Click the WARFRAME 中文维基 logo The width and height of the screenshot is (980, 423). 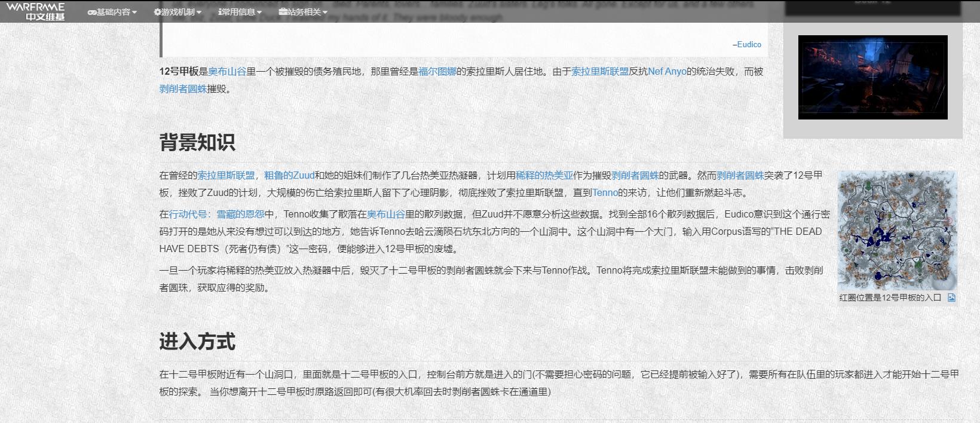[36, 11]
